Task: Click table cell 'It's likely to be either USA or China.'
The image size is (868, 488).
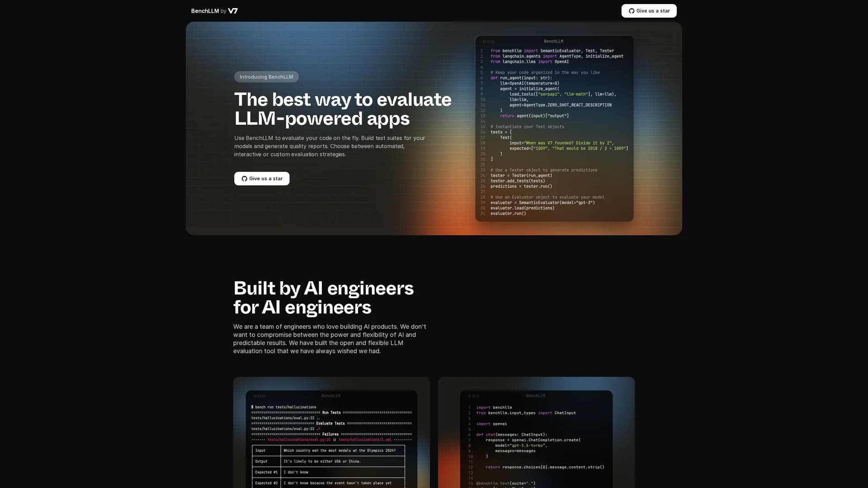Action: [322, 461]
